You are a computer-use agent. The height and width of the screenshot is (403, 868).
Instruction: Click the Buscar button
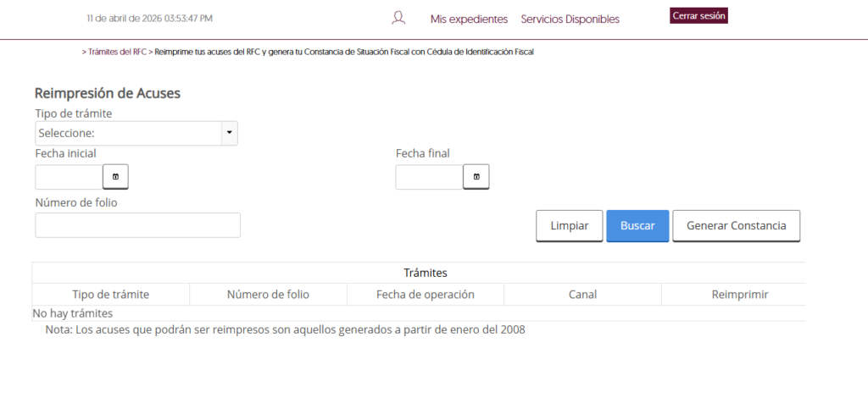click(637, 225)
